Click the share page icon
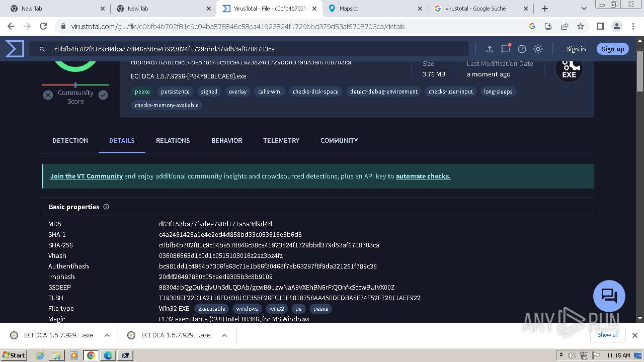 point(565,26)
